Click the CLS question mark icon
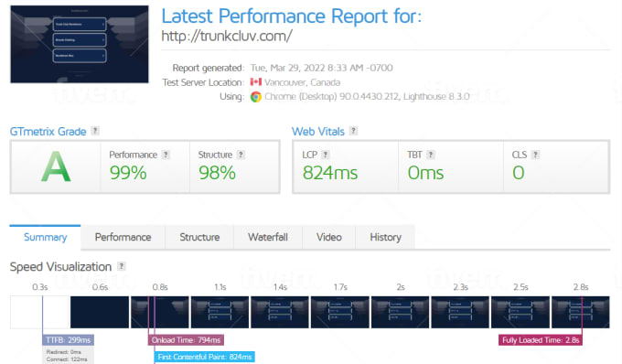 click(535, 155)
